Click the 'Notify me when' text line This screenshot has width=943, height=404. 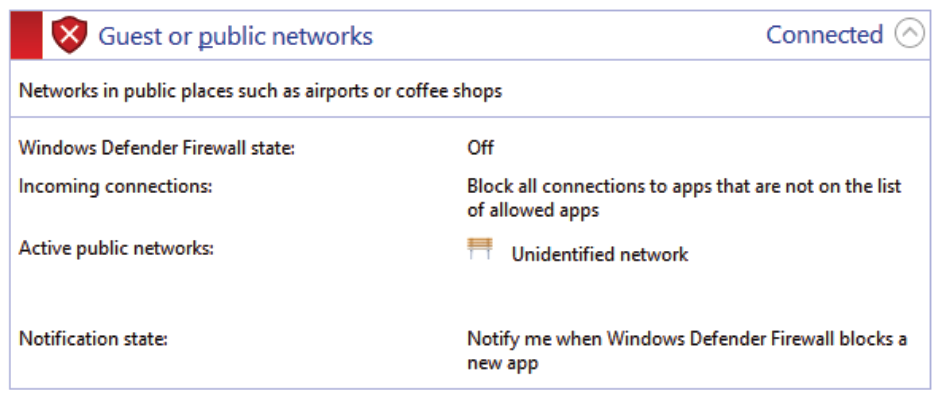(x=687, y=339)
